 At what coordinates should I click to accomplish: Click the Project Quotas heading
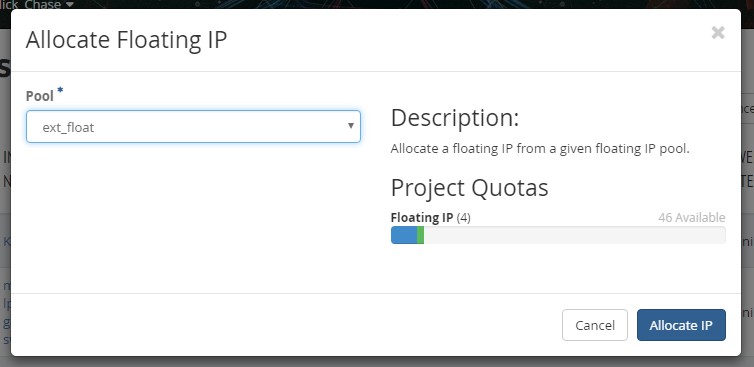[469, 188]
